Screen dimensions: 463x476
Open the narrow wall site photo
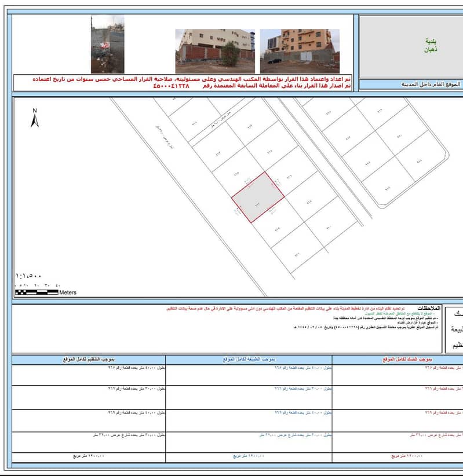tap(108, 45)
